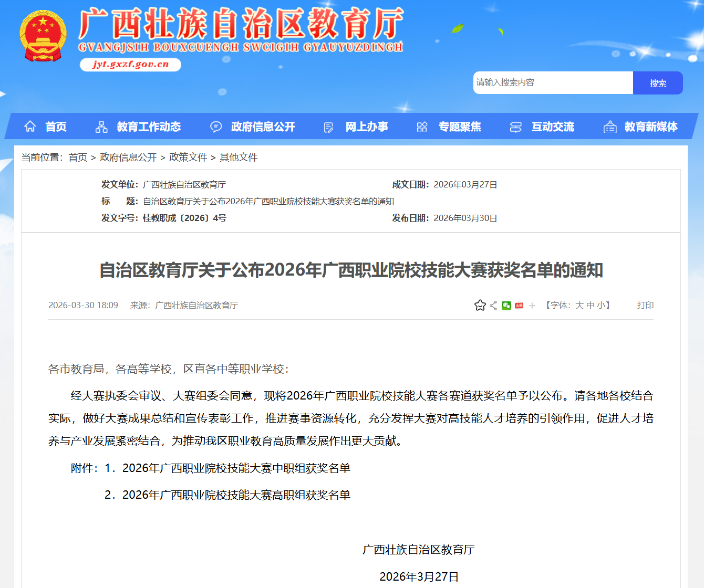This screenshot has width=704, height=588.
Task: Click the Qzone star share icon
Action: click(x=480, y=306)
